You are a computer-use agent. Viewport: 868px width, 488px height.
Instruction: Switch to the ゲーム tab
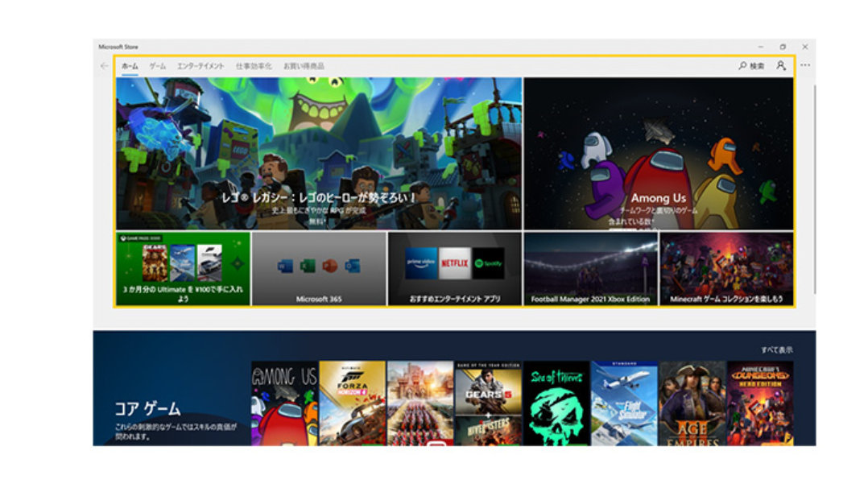pos(157,66)
